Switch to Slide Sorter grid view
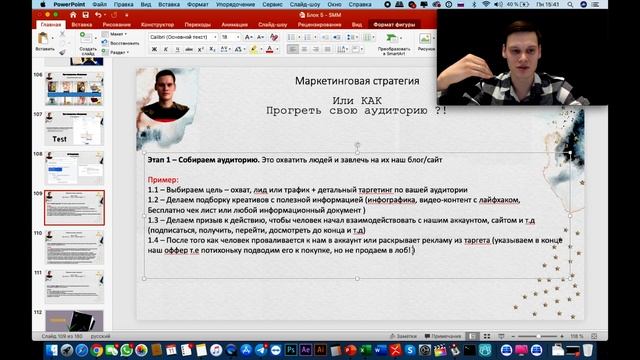640x360 pixels. pos(487,336)
